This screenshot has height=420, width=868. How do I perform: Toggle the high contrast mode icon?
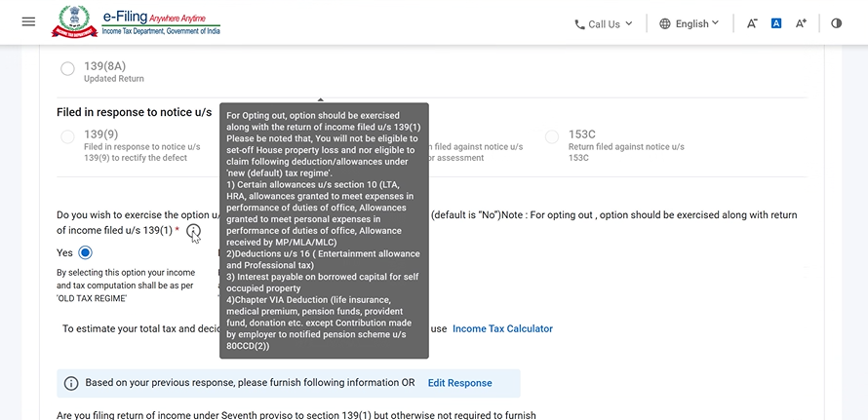click(836, 23)
